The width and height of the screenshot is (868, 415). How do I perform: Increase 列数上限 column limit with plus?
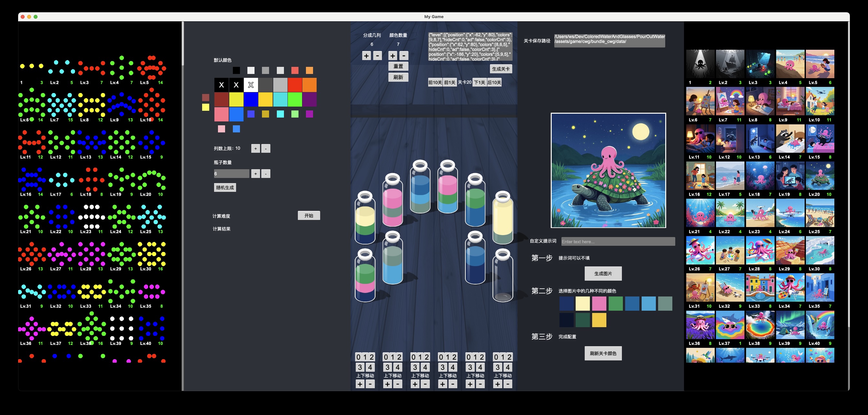(255, 149)
